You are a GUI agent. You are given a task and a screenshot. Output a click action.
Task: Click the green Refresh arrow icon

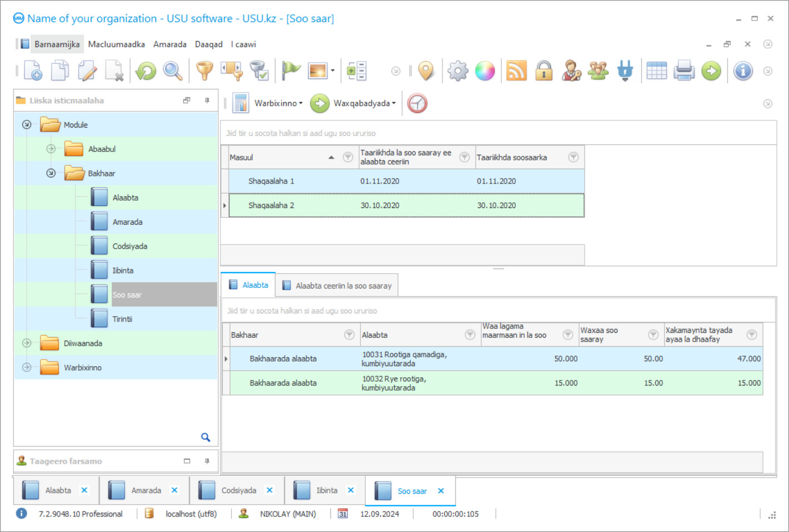click(x=146, y=71)
